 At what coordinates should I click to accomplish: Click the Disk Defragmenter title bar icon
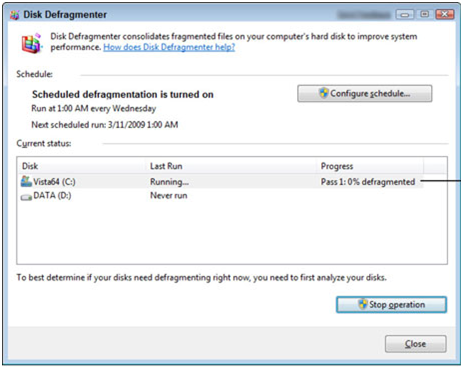point(14,15)
